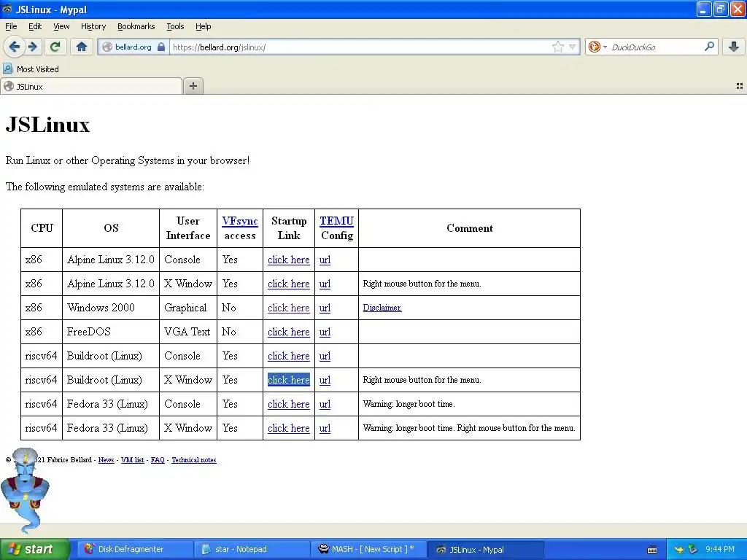Click the search magnifier icon
Image resolution: width=747 pixels, height=560 pixels.
tap(709, 47)
